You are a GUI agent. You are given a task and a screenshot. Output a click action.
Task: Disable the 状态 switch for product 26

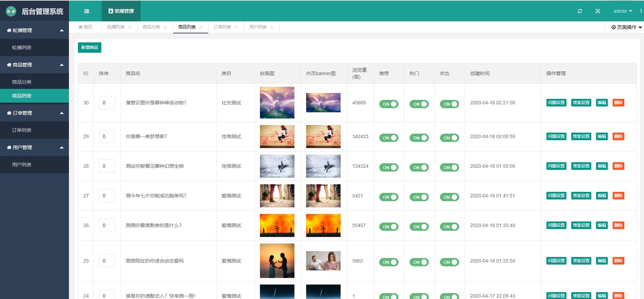click(x=449, y=227)
